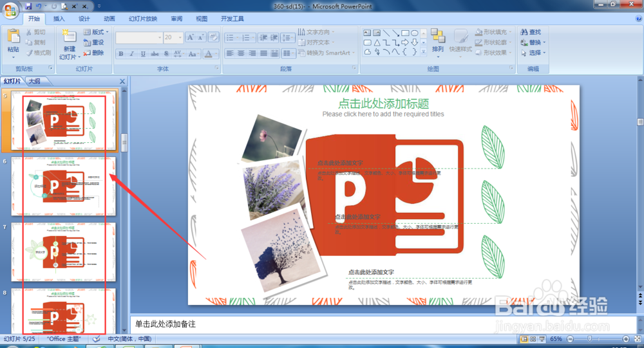The image size is (644, 348).
Task: Expand the shapes gallery More arrow
Action: click(x=424, y=51)
